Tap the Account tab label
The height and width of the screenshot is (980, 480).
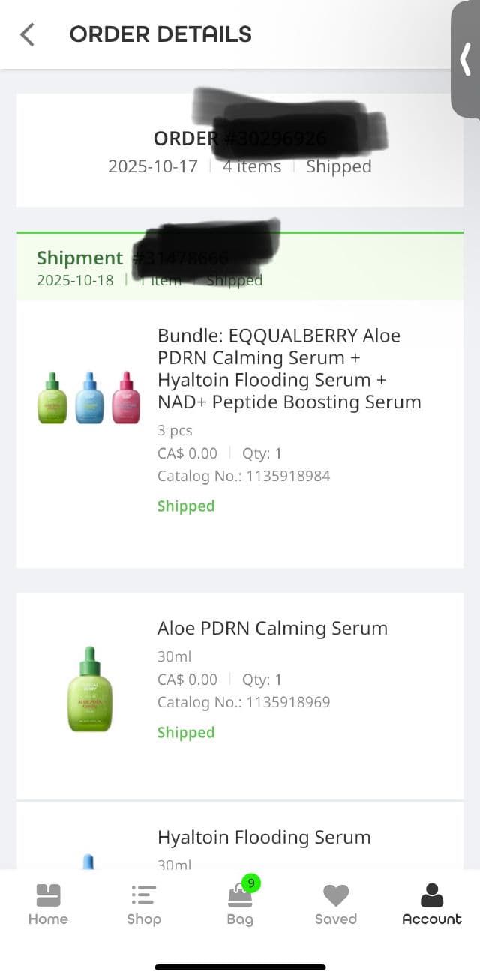tap(432, 919)
